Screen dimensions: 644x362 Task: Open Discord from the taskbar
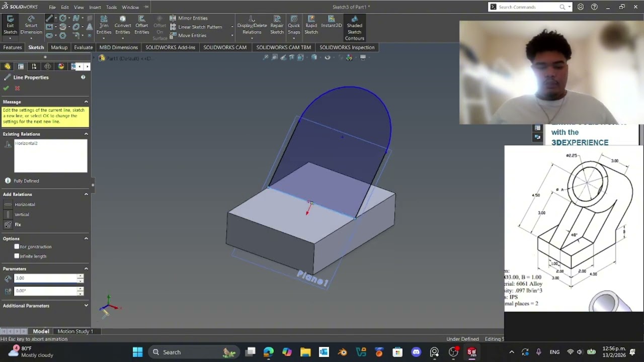click(416, 352)
